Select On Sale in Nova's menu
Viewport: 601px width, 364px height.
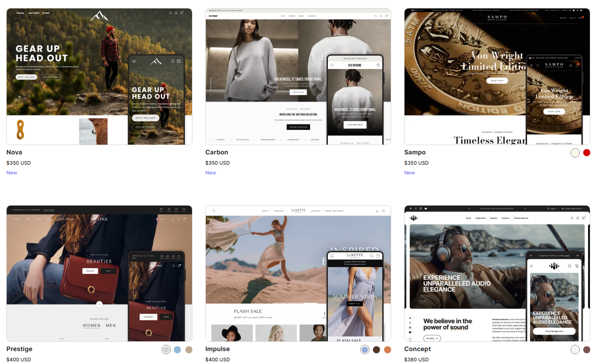tap(46, 13)
